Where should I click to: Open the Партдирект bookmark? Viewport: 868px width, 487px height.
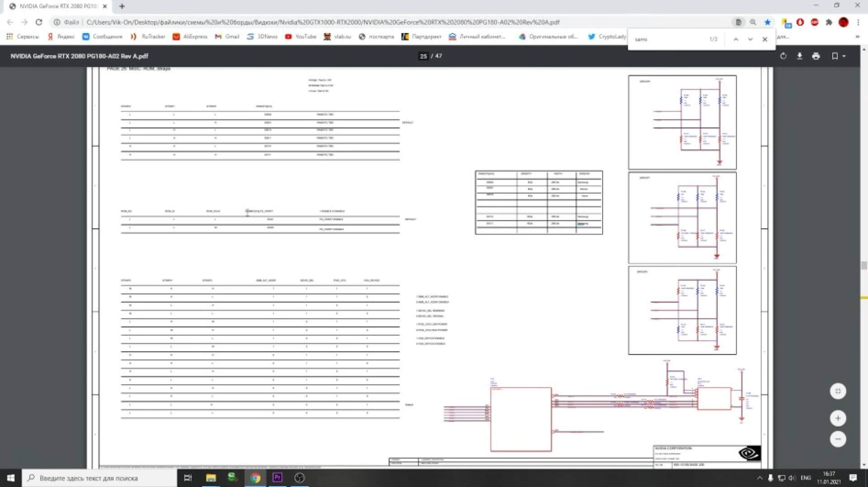421,37
